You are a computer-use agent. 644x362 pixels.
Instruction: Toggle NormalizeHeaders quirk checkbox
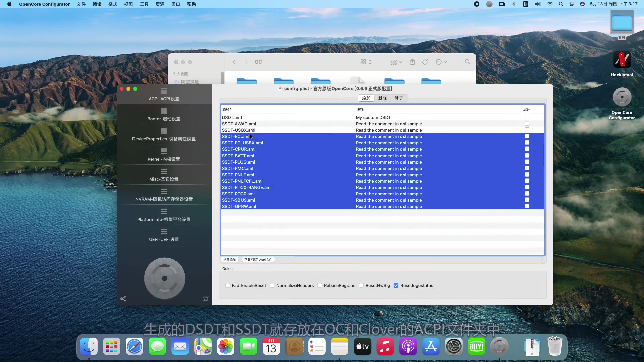(272, 286)
